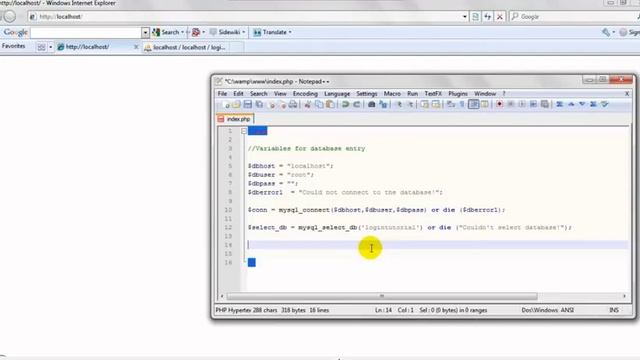Open Replace dialog from Notepad++ toolbar
The width and height of the screenshot is (640, 360).
[383, 104]
